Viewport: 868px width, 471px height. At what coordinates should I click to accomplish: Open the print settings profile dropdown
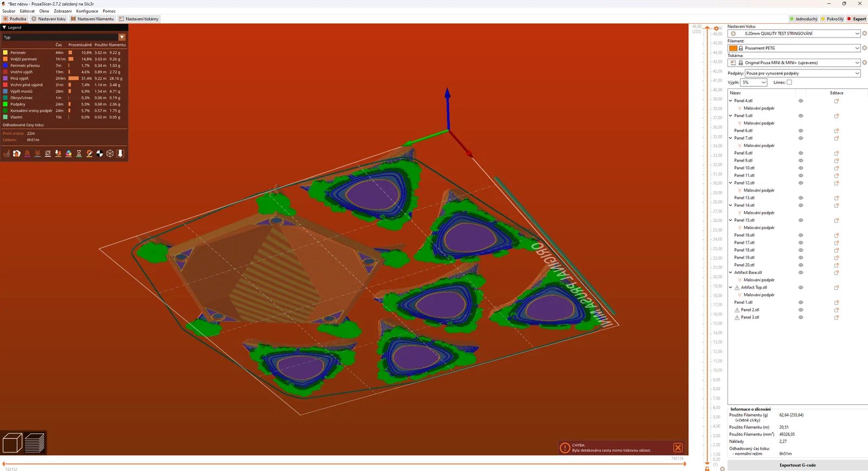(795, 34)
